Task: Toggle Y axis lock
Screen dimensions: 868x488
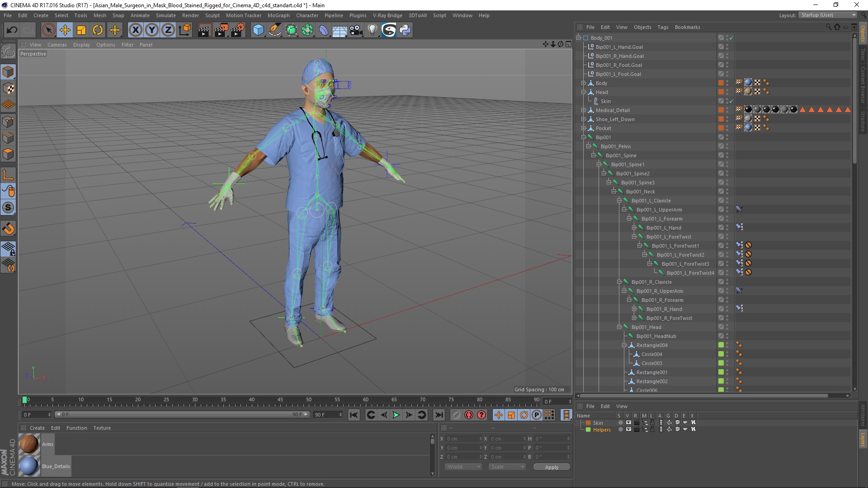Action: pyautogui.click(x=152, y=30)
